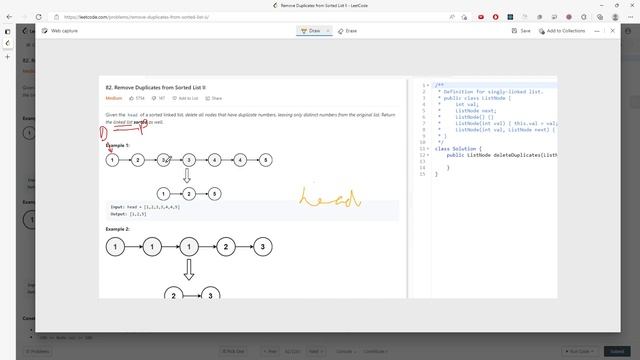Viewport: 640px width, 360px height.
Task: Open browser Settings and more menu
Action: click(631, 17)
